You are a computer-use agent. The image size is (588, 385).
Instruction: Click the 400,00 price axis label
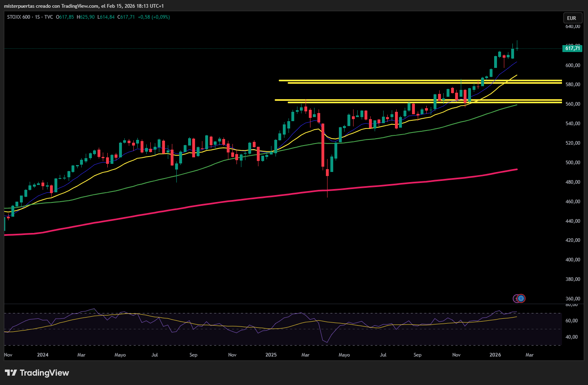point(573,260)
